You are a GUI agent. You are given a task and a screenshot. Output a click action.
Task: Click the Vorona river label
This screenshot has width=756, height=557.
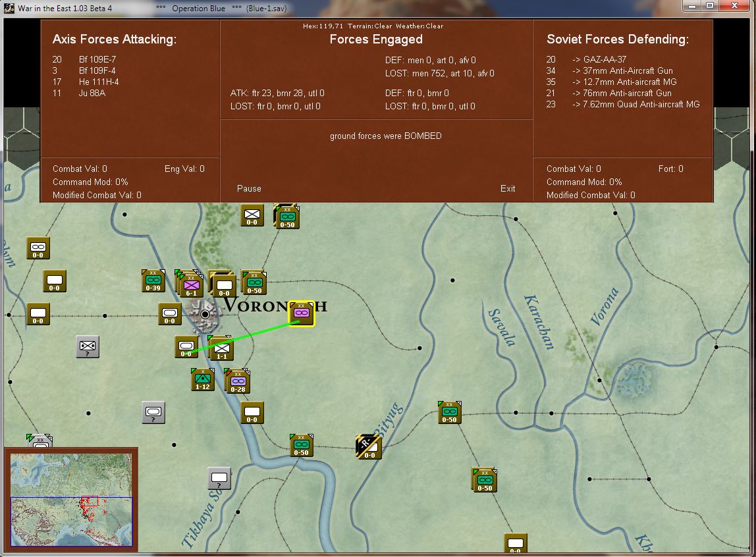coord(604,306)
